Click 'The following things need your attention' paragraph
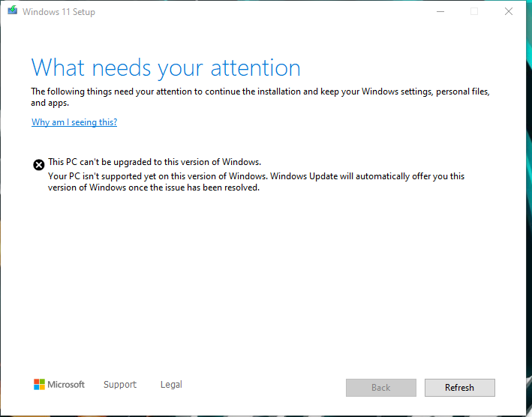 click(x=260, y=97)
